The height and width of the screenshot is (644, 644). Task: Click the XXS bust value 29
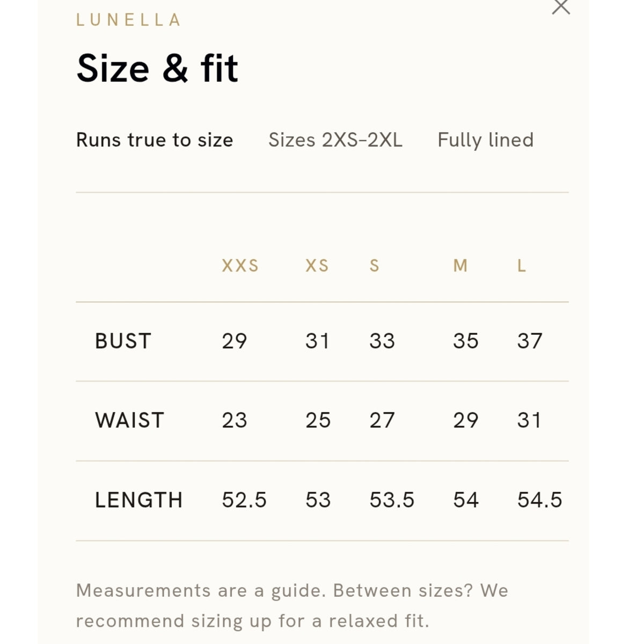235,341
